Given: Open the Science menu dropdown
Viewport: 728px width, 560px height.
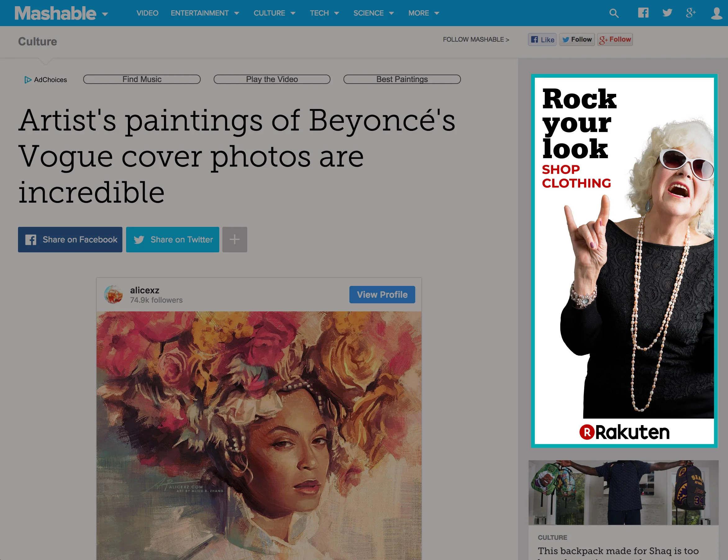Looking at the screenshot, I should [392, 13].
